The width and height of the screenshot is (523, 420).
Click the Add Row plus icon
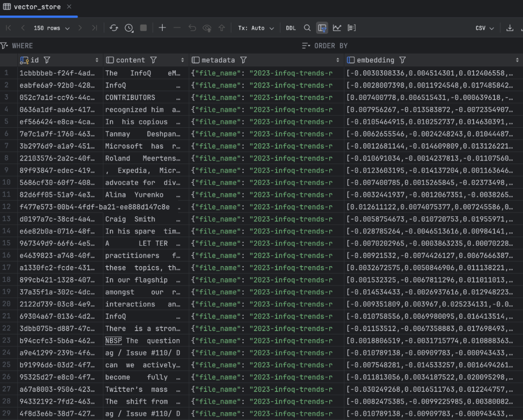(162, 28)
